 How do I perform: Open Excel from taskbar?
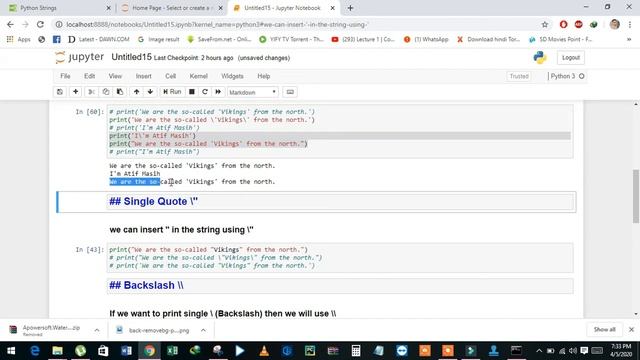click(172, 351)
